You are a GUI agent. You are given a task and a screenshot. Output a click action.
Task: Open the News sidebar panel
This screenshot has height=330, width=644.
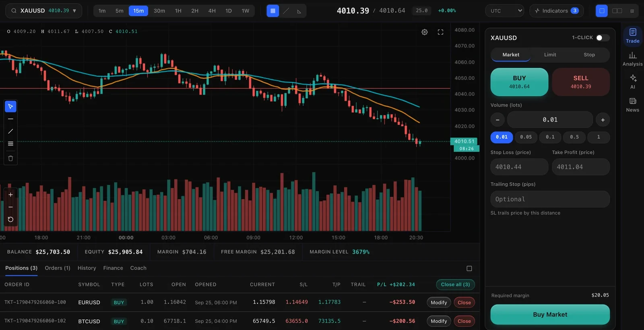click(x=633, y=105)
